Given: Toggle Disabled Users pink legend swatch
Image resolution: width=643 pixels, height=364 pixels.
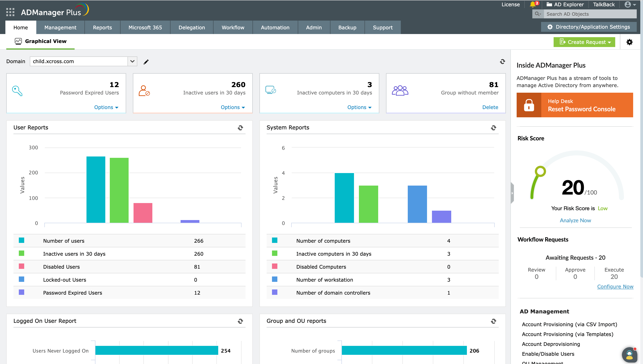Looking at the screenshot, I should (x=22, y=266).
